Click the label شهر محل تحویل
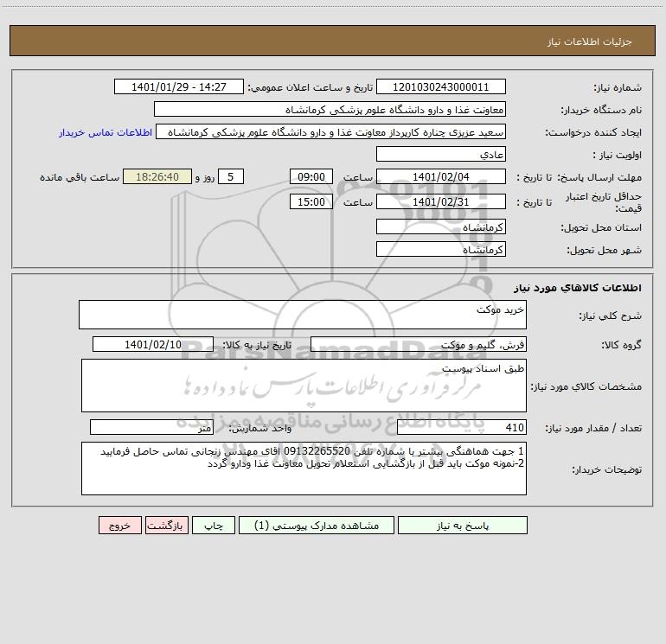The image size is (666, 644). [604, 251]
